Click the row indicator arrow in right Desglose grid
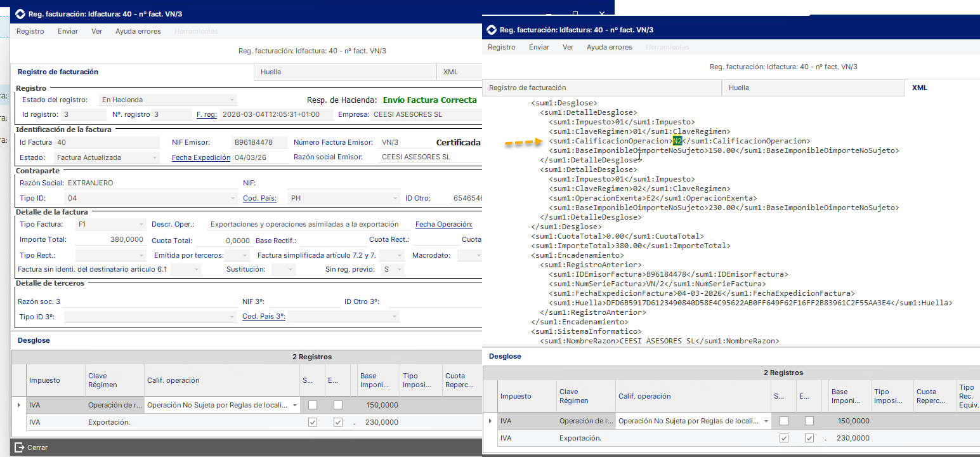This screenshot has height=457, width=980. [x=489, y=421]
